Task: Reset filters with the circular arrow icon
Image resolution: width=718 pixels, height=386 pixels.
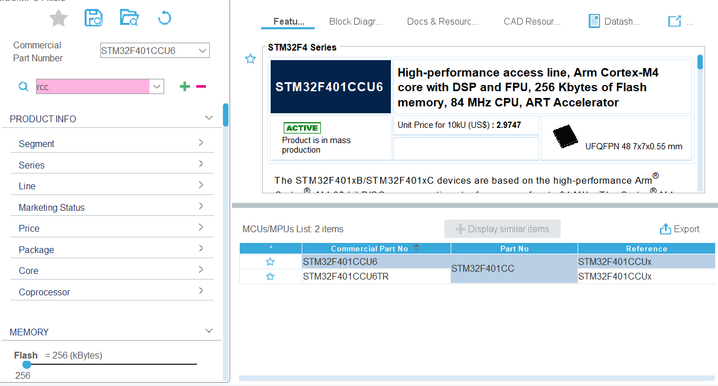Action: [164, 18]
